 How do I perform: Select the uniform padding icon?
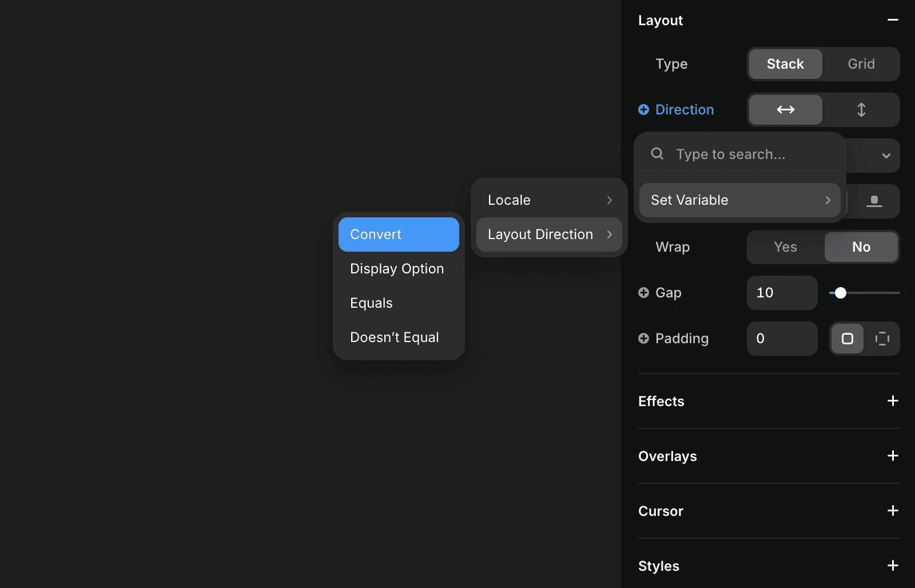847,338
